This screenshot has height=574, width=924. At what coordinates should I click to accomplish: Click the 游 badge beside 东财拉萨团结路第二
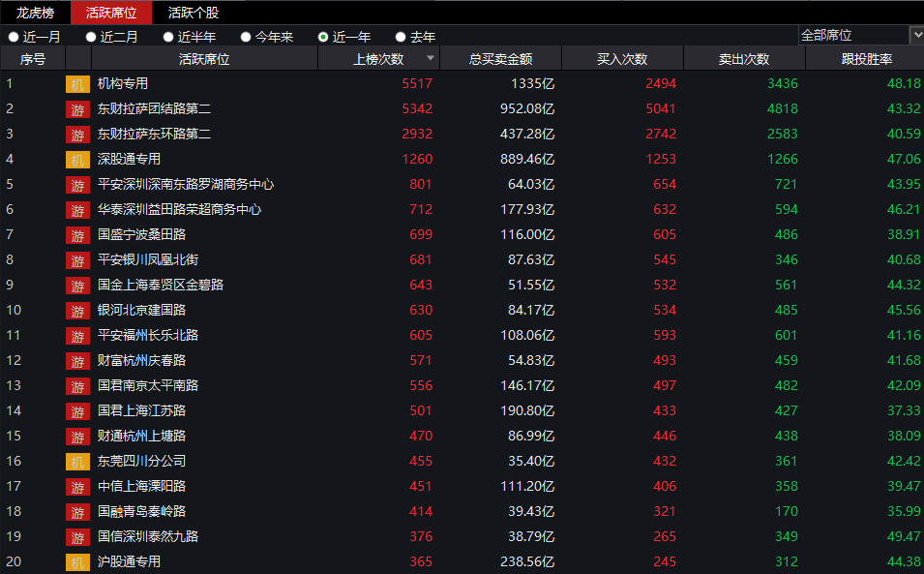[x=77, y=109]
